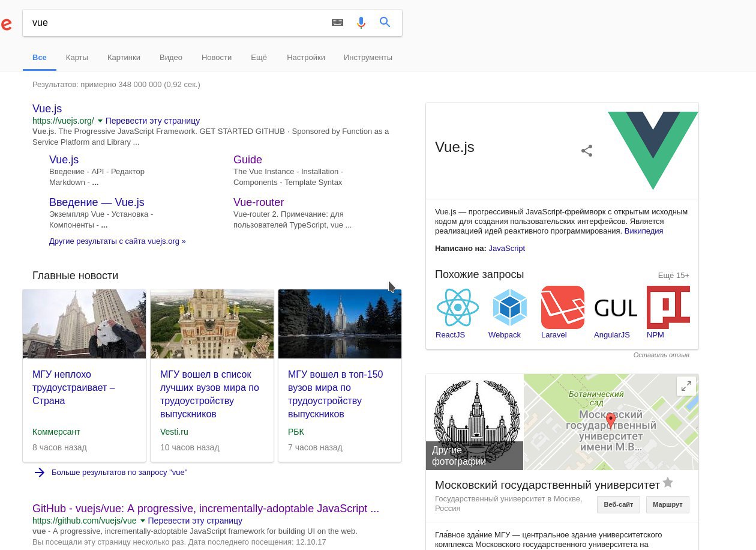Switch to the Карты tab
The height and width of the screenshot is (550, 756).
tap(77, 58)
